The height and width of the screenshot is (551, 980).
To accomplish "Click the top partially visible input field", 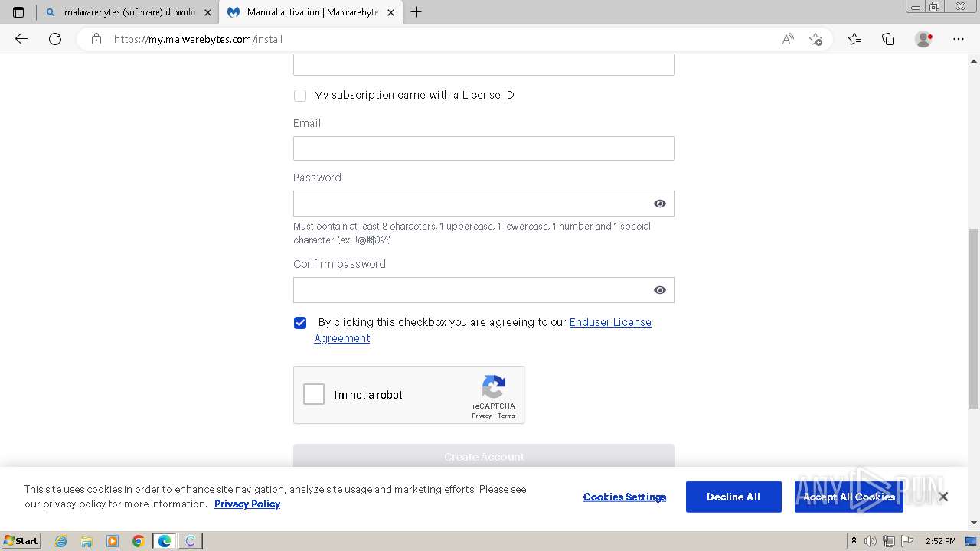I will (484, 65).
